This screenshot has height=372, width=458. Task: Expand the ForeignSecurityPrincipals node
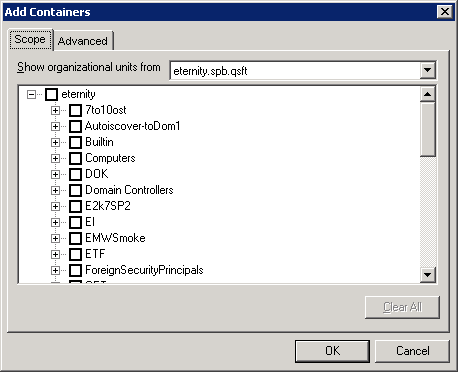coord(55,270)
